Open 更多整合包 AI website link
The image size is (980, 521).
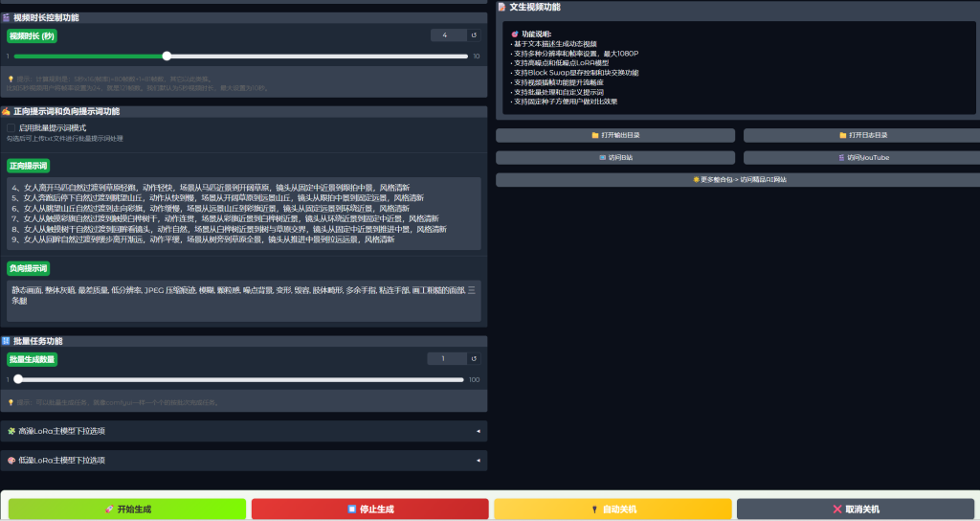(740, 179)
